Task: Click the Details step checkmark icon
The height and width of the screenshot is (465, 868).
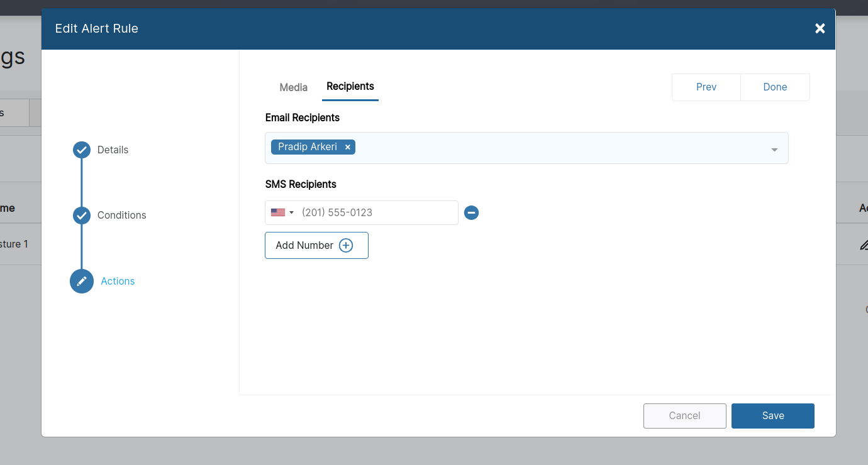Action: point(81,150)
